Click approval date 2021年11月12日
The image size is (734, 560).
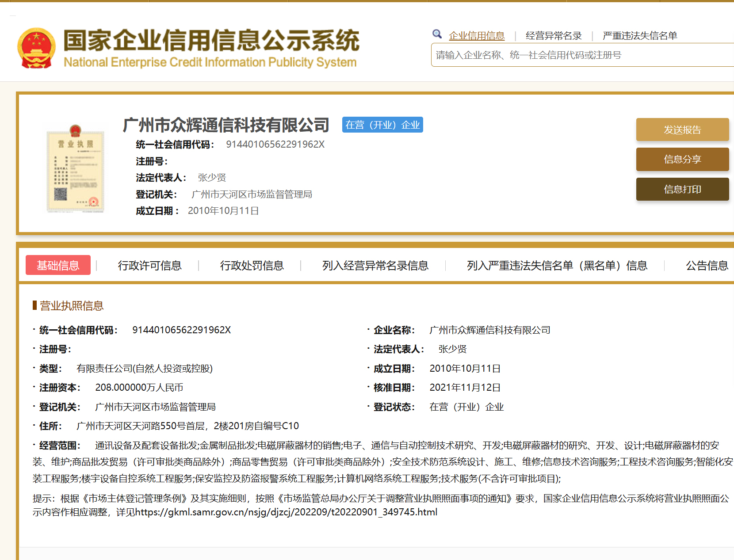pos(465,388)
